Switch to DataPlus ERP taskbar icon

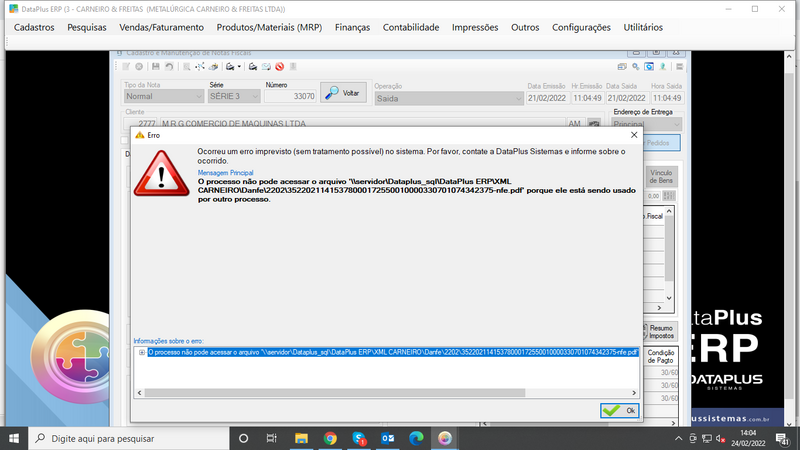coord(445,438)
